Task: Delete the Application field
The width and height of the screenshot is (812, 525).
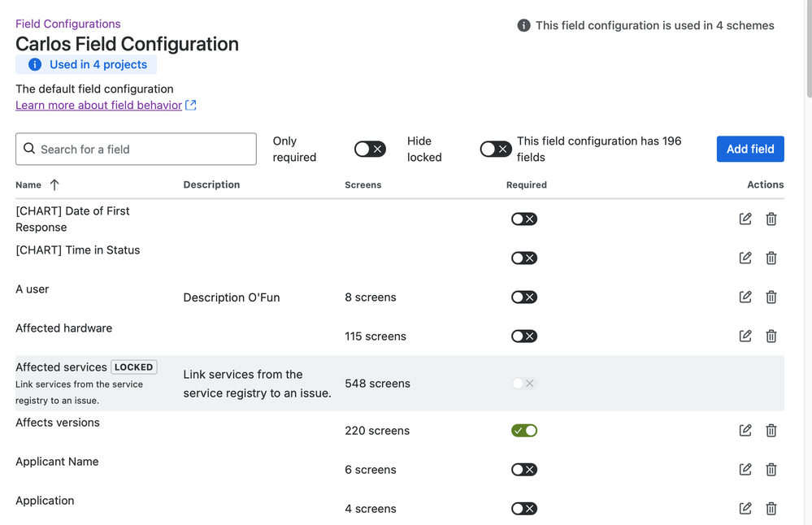Action: [x=771, y=509]
